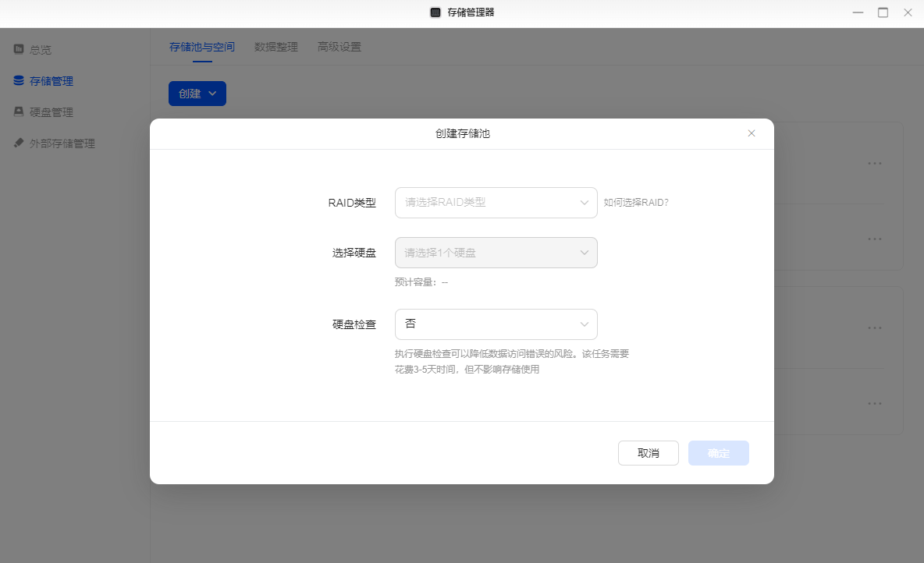Image resolution: width=924 pixels, height=563 pixels.
Task: Click the 创建 dropdown button
Action: (x=197, y=94)
